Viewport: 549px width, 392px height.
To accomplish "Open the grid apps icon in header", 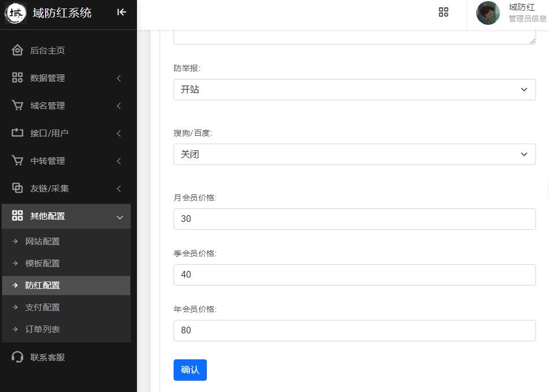I will 444,12.
